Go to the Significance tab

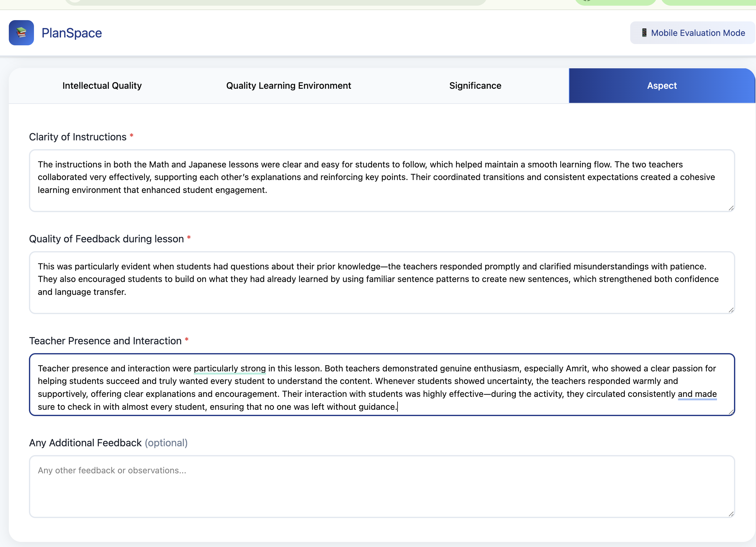(x=475, y=86)
